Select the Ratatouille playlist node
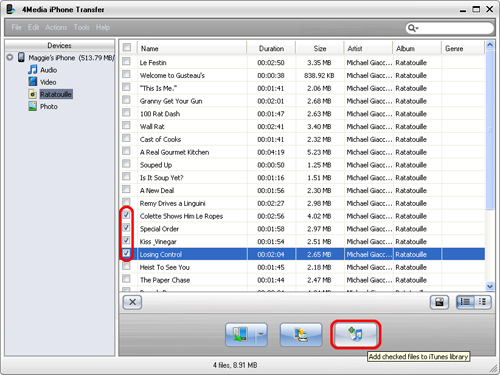 (x=56, y=94)
